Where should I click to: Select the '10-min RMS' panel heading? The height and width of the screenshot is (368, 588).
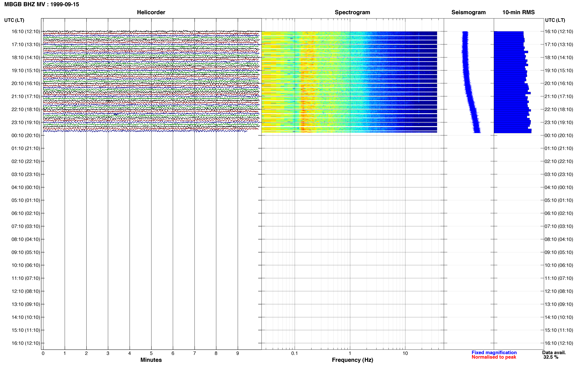click(x=518, y=12)
